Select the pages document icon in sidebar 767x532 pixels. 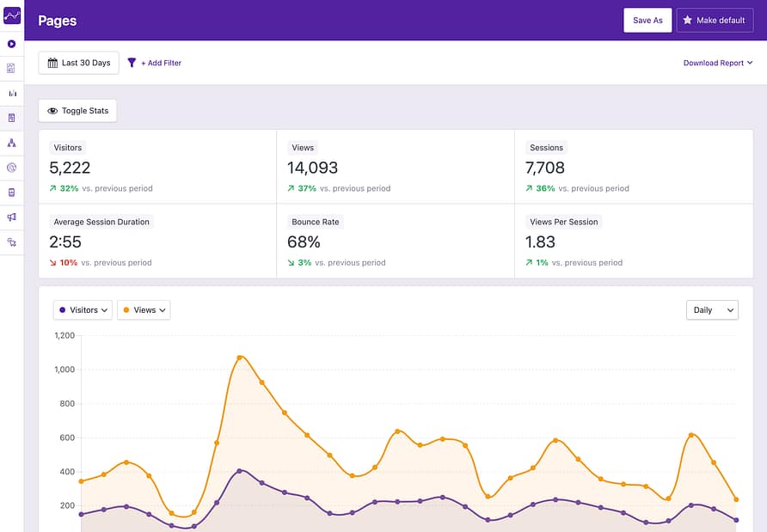click(x=12, y=118)
